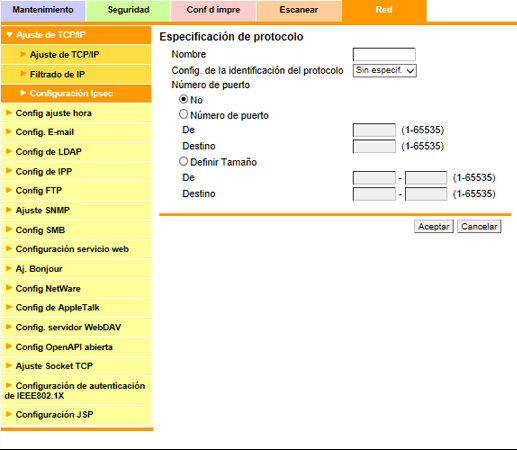Image resolution: width=517 pixels, height=450 pixels.
Task: Open Config. servidor WebDAV menu item
Action: pos(76,327)
